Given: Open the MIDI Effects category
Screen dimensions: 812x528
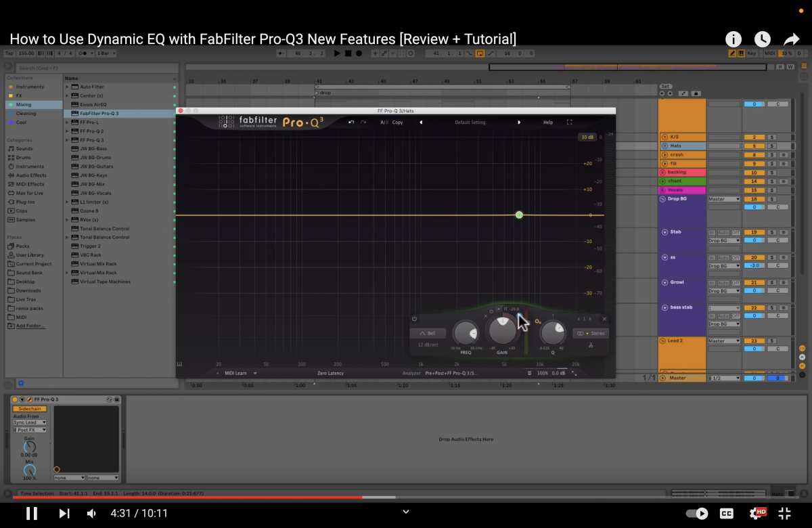Looking at the screenshot, I should click(x=30, y=184).
